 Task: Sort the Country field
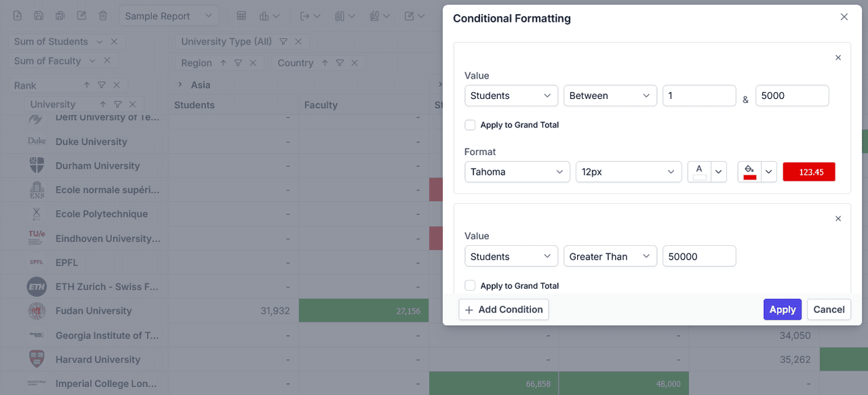click(x=325, y=63)
